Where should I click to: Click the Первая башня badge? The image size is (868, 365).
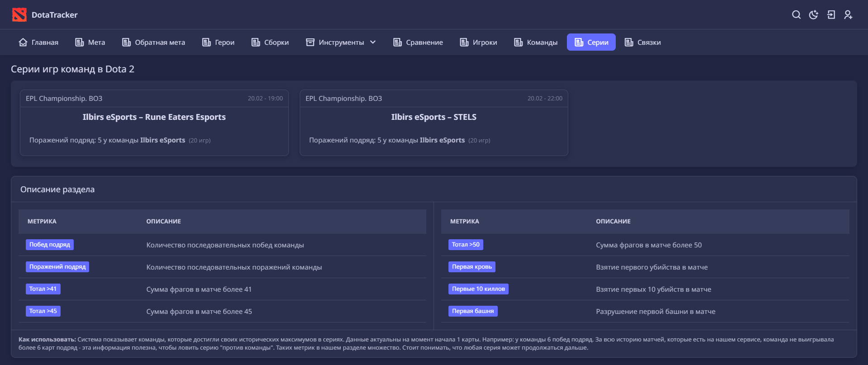(x=473, y=311)
